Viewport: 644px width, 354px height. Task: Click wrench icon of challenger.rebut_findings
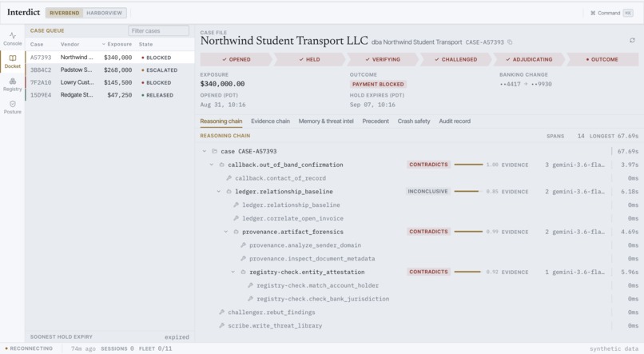[222, 312]
